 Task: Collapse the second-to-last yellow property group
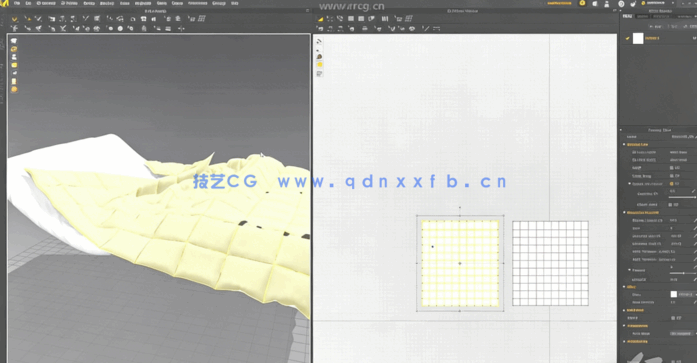624,326
